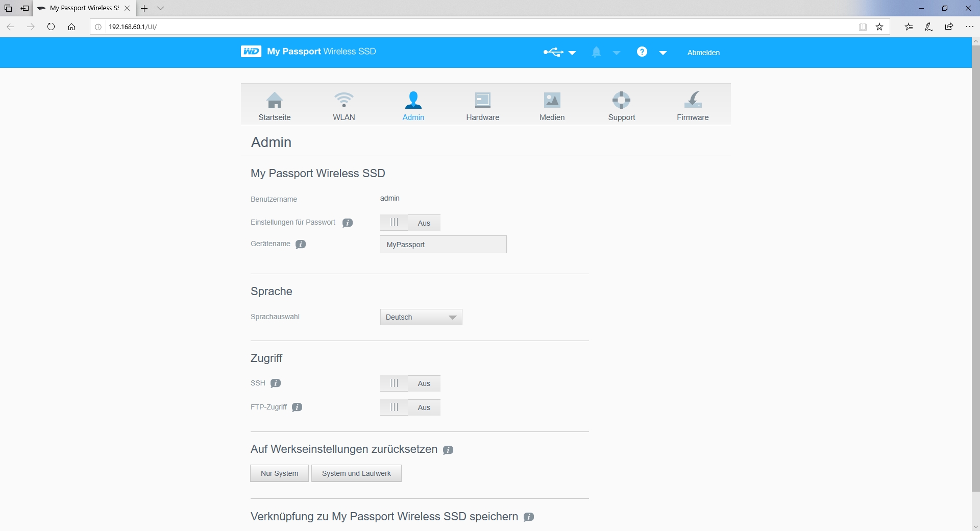Show info for SSH
The width and height of the screenshot is (980, 531).
tap(276, 383)
